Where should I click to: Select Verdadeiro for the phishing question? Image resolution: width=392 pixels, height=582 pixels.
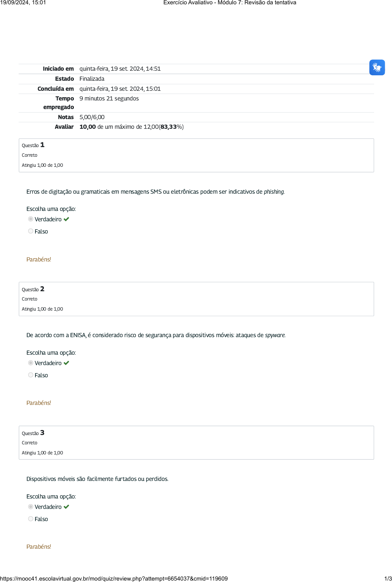(31, 219)
